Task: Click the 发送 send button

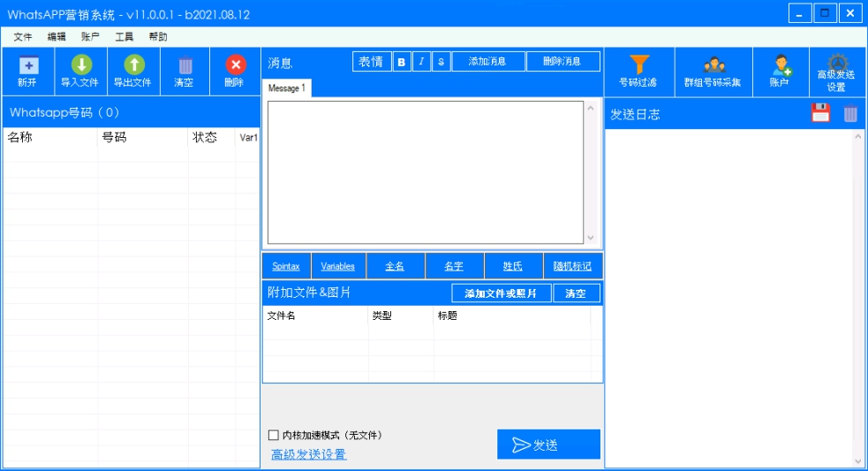Action: click(x=548, y=444)
